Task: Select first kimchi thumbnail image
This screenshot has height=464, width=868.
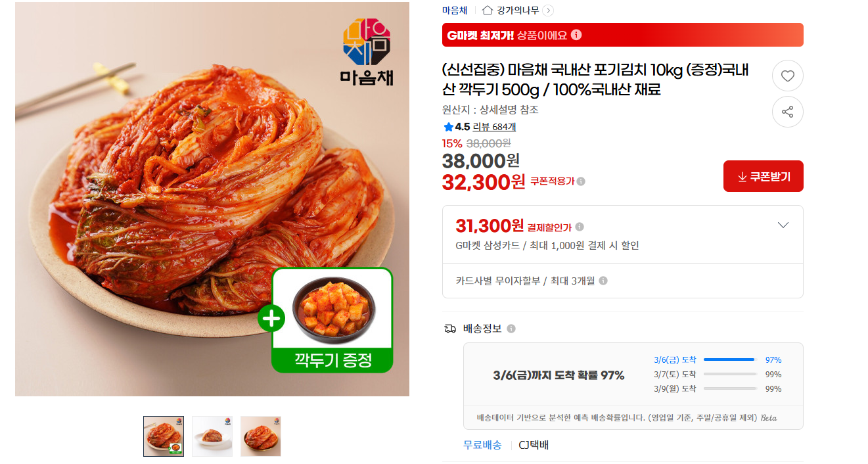Action: tap(164, 436)
